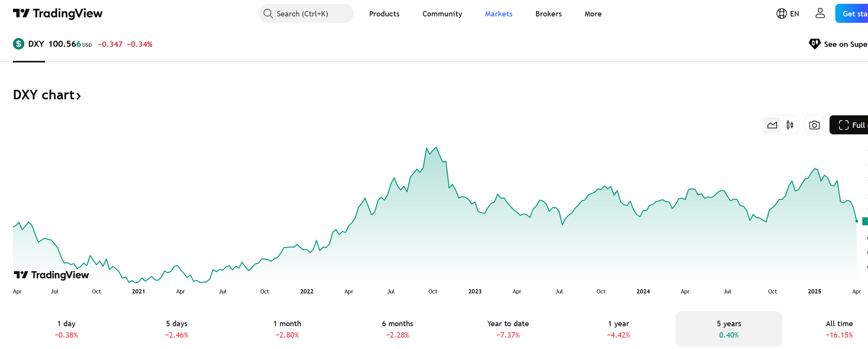Screen dimensions: 868x349
Task: Click the DXY ticker symbol text
Action: [x=36, y=44]
